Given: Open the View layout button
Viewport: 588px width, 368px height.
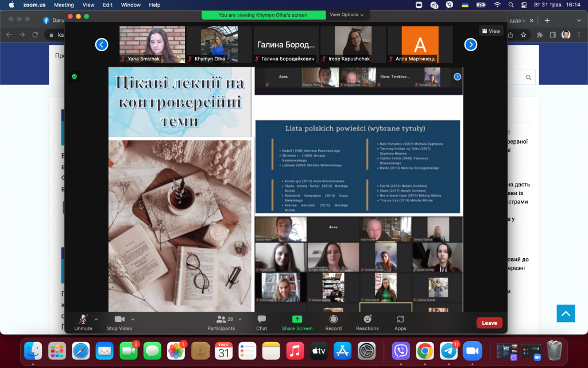Looking at the screenshot, I should click(491, 31).
